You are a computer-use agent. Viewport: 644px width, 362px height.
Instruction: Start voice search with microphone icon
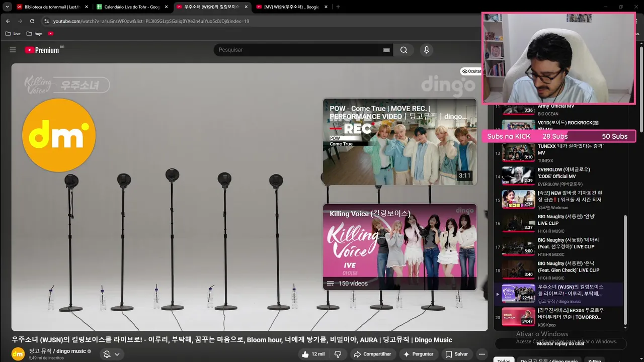[x=426, y=50]
